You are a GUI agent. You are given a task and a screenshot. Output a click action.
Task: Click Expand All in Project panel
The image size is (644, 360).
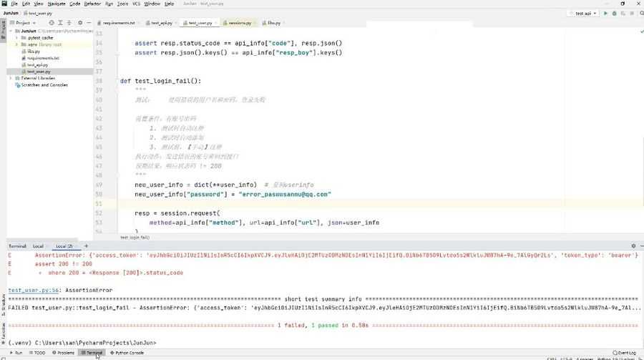[x=60, y=23]
